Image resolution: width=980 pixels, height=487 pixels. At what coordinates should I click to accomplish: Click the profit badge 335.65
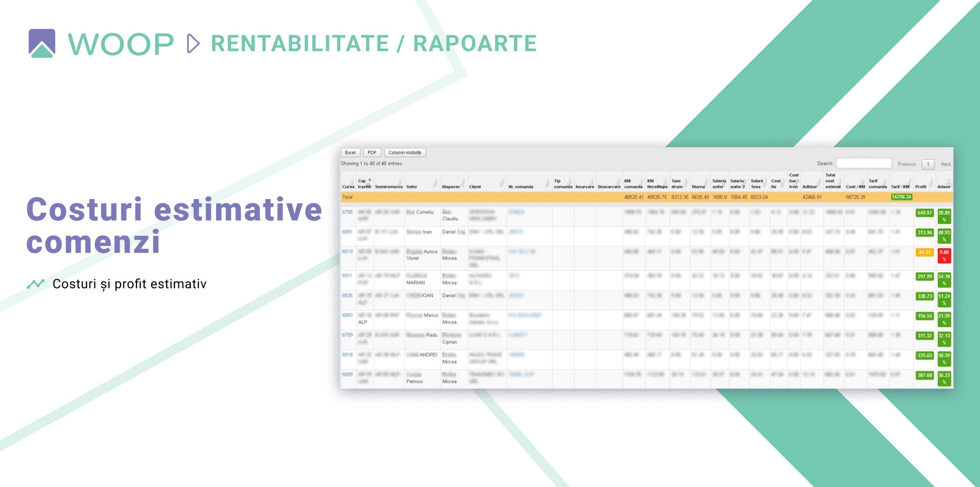[x=924, y=356]
